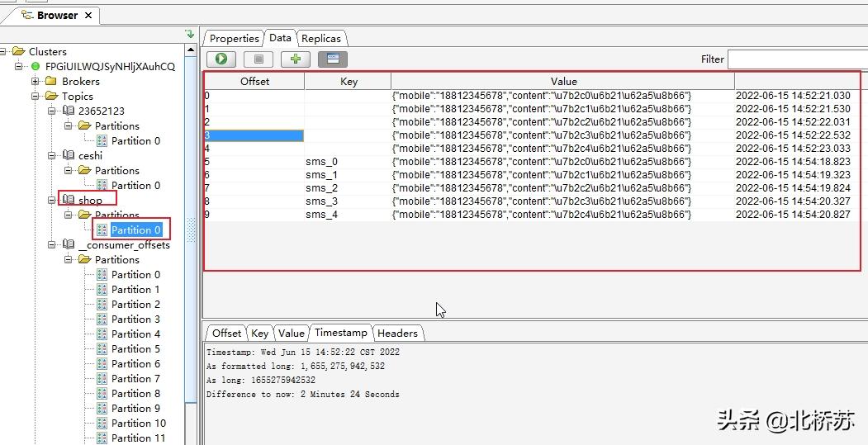Click the green cluster status icon
The image size is (868, 445).
click(x=36, y=66)
